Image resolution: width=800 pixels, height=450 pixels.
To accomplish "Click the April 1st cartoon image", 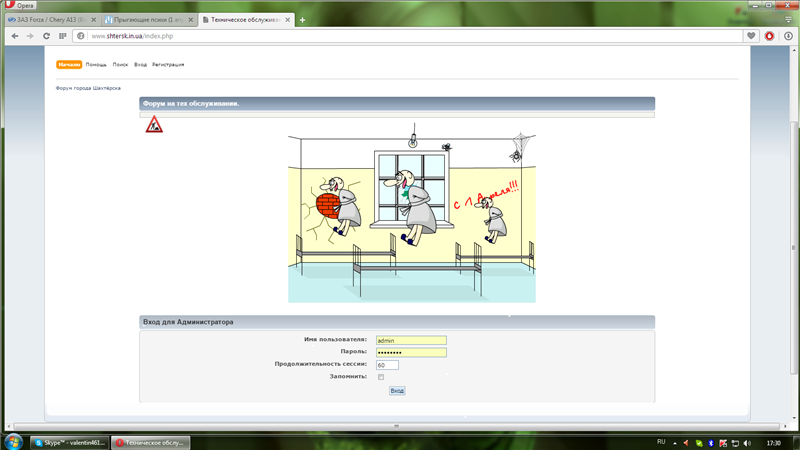I will point(412,213).
